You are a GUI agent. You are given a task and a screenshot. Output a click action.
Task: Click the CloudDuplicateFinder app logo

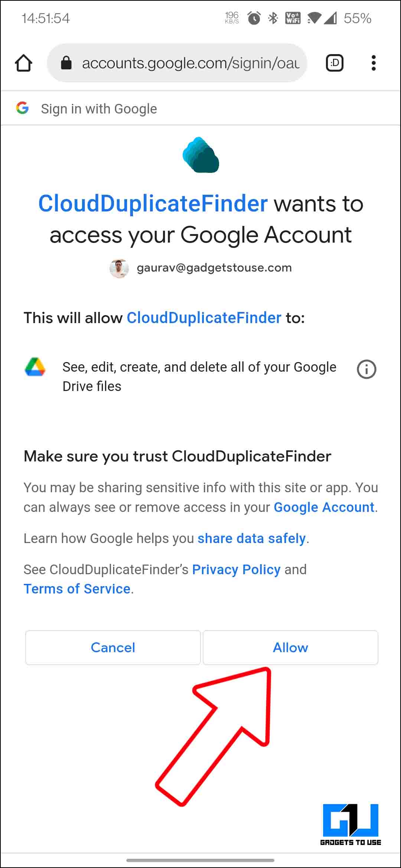tap(200, 156)
